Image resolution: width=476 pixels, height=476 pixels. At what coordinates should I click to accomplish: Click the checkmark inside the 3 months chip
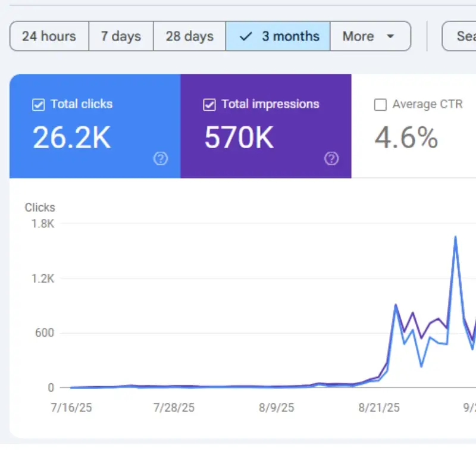(x=245, y=36)
